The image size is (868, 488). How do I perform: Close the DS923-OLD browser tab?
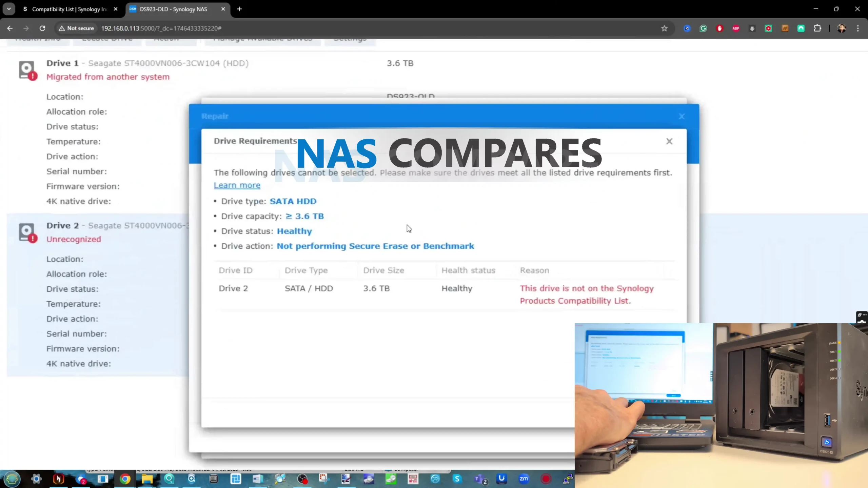click(223, 9)
